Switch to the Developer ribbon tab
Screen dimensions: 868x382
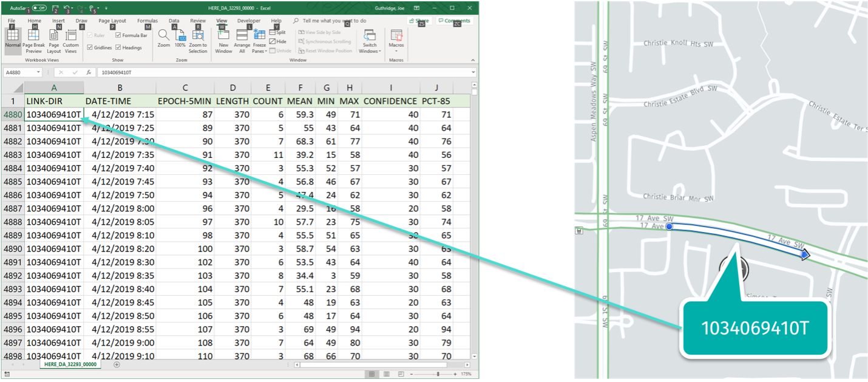249,21
